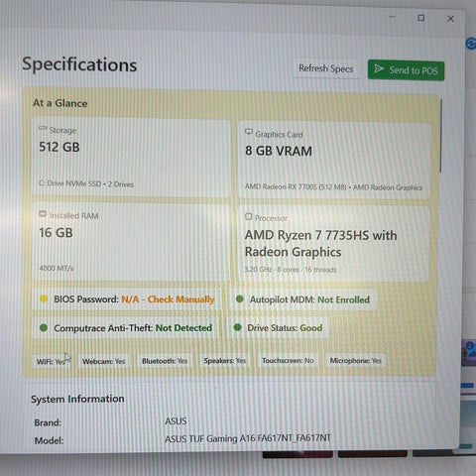Minimize the Specifications window
The width and height of the screenshot is (476, 476).
(393, 17)
